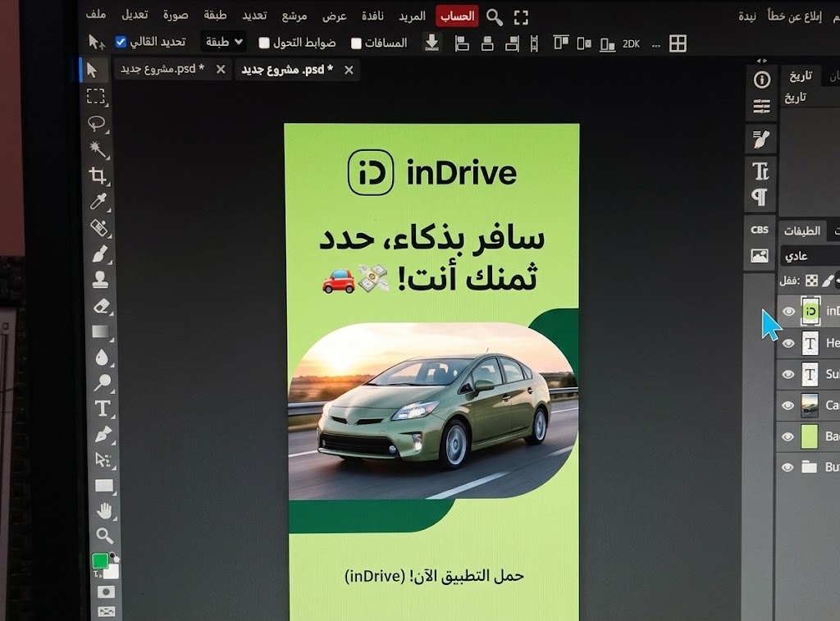Click the red الحساب account button
Image resolution: width=840 pixels, height=621 pixels.
[457, 16]
